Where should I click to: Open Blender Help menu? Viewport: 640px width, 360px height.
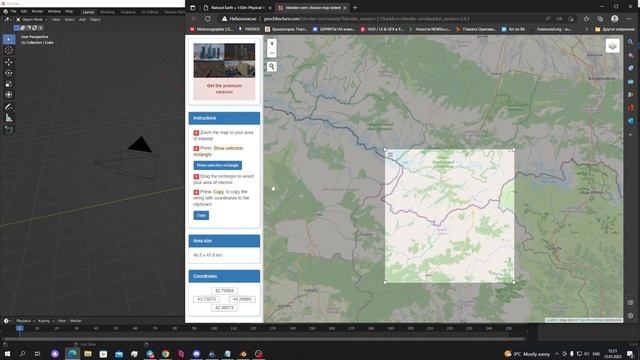pyautogui.click(x=69, y=11)
